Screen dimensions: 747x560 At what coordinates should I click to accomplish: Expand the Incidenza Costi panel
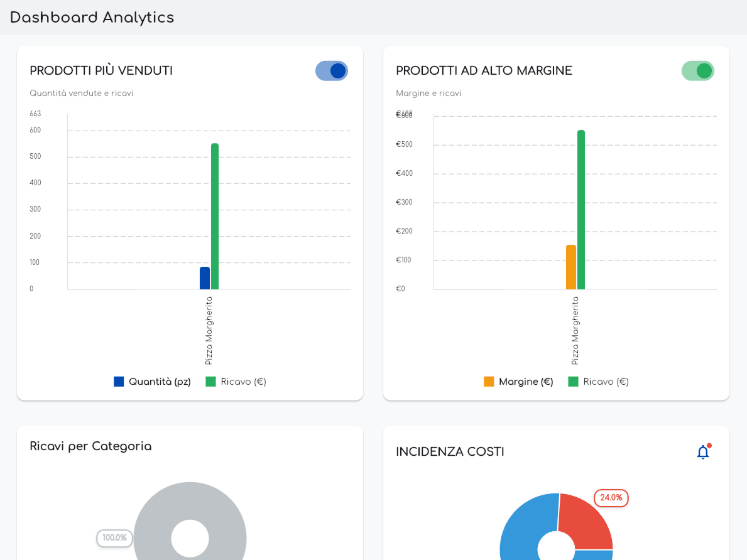(x=450, y=451)
